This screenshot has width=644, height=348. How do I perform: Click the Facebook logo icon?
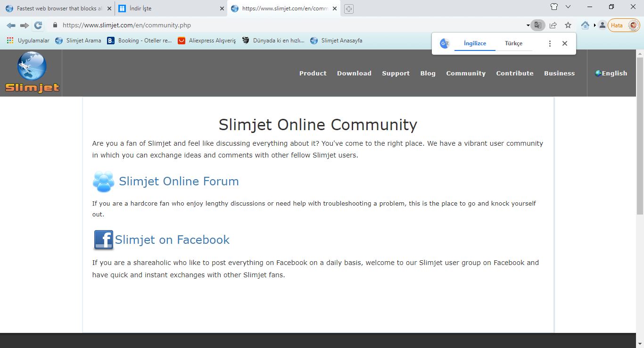[x=103, y=240]
